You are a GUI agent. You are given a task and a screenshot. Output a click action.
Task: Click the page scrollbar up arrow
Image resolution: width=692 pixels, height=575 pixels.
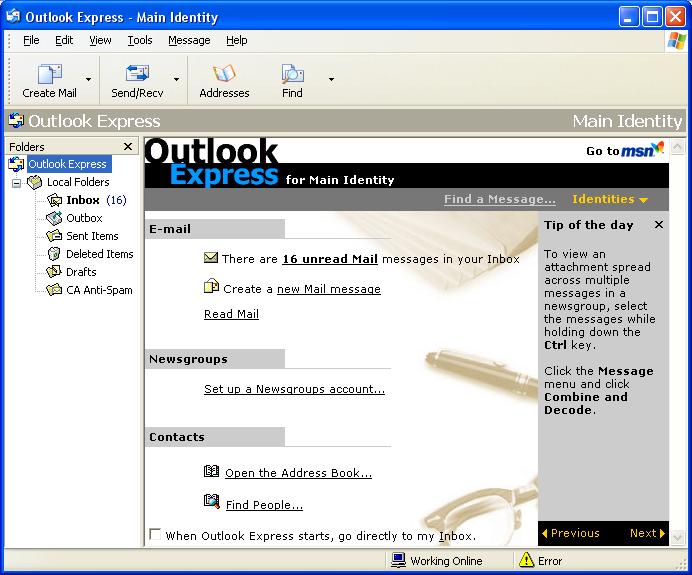[x=677, y=147]
